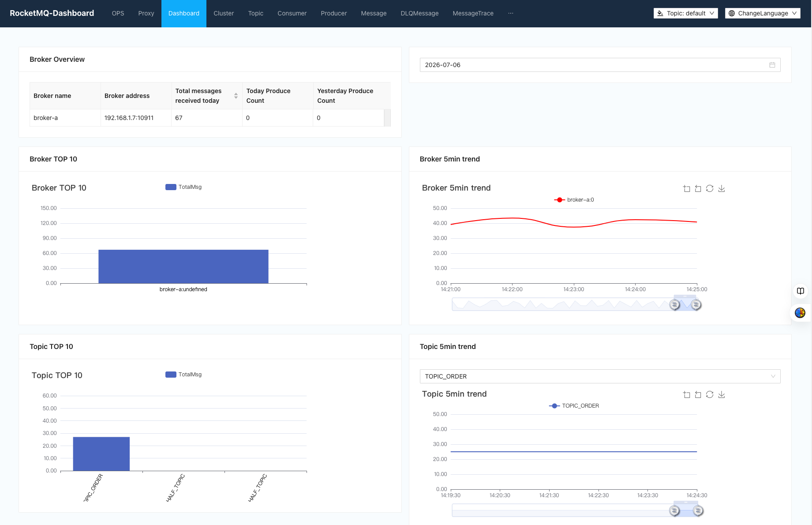Save Topic 5min trend chart as image
The width and height of the screenshot is (812, 525).
point(722,394)
